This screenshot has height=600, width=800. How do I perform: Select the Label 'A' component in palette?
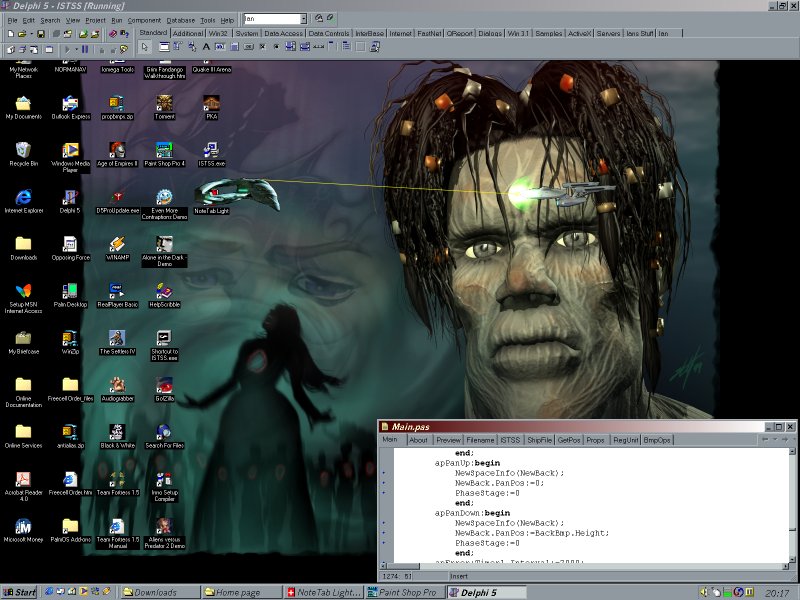[206, 47]
